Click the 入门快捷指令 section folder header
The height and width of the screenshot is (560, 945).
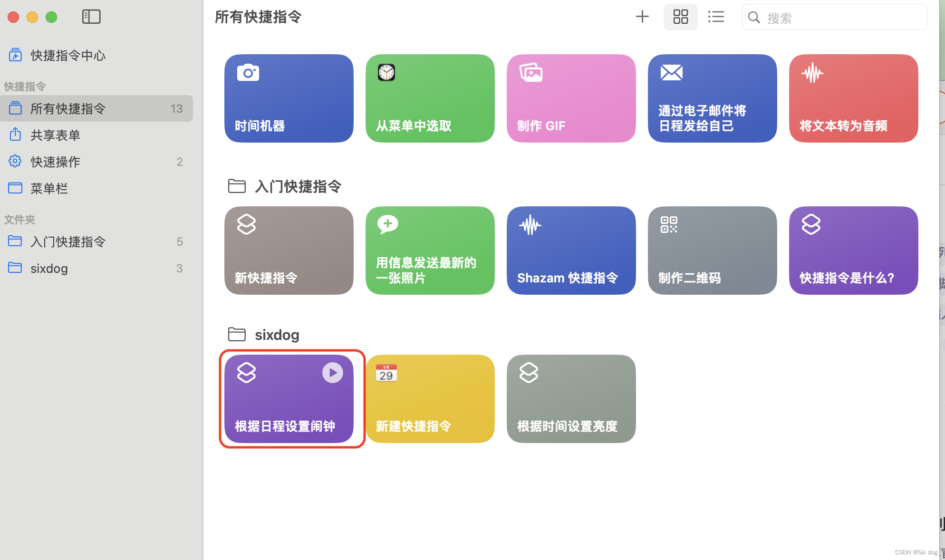tap(298, 186)
